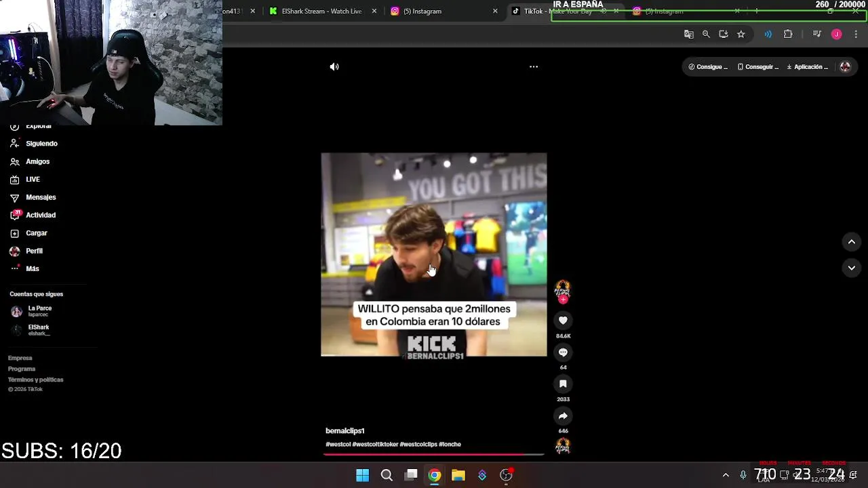Open the Chrome extensions puzzle icon
This screenshot has height=488, width=868.
coord(788,34)
